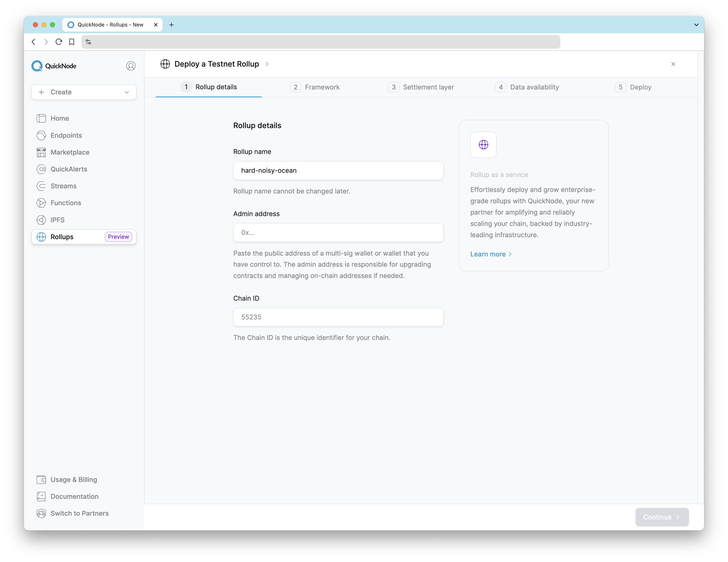This screenshot has height=562, width=728.
Task: Focus the Chain ID input field
Action: click(338, 317)
